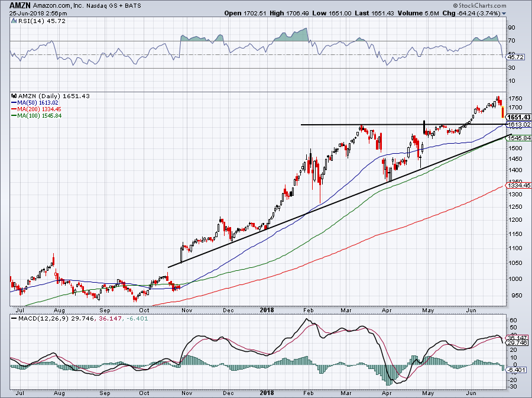Click the Nasdaq GS + BATS exchange text
The image size is (532, 398).
click(x=113, y=6)
